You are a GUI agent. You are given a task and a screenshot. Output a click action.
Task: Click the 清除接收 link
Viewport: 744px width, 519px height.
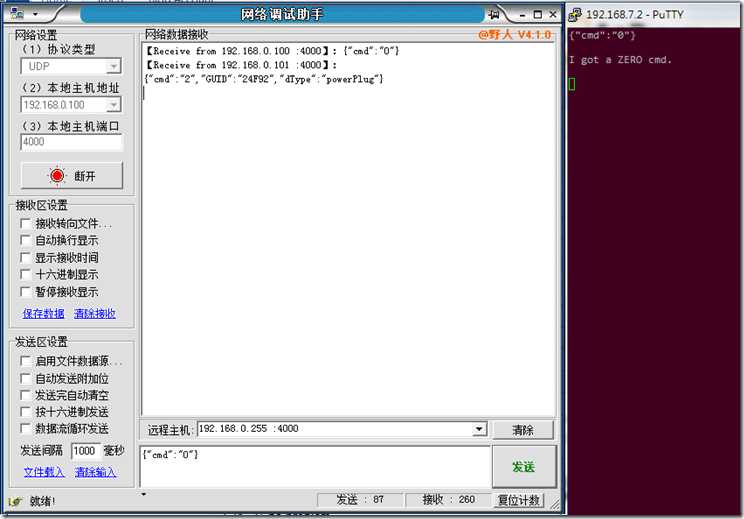pos(95,314)
